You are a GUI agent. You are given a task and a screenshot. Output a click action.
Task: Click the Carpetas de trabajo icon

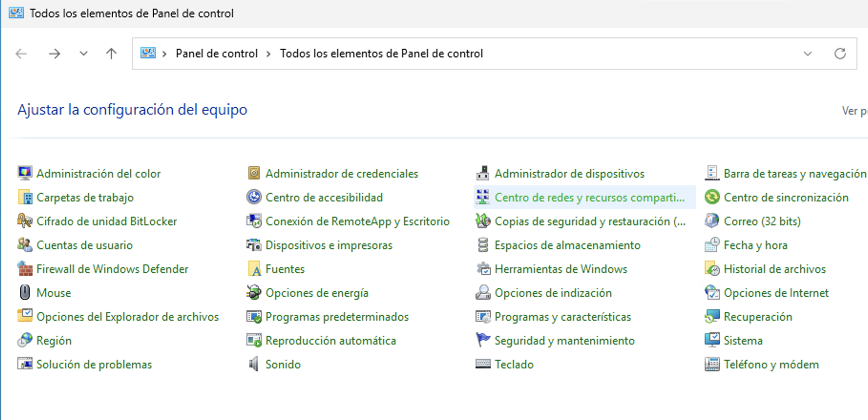tap(25, 197)
